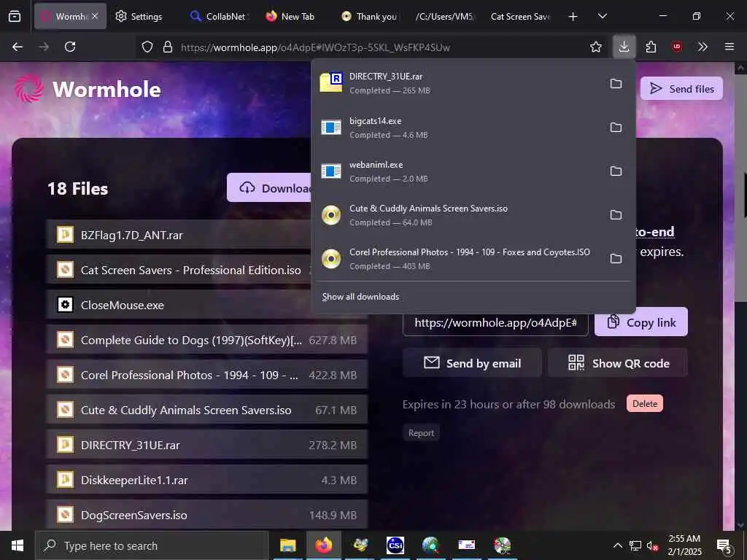Show DIRECTRY_31UE.rar in folder
Screen dimensions: 747x560
(616, 83)
